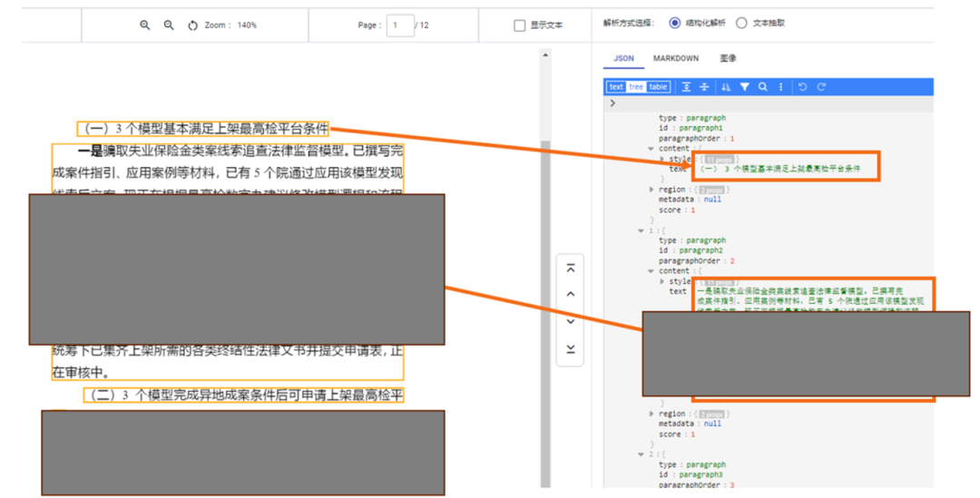Switch to the JSON tab
The height and width of the screenshot is (498, 980).
pos(623,58)
